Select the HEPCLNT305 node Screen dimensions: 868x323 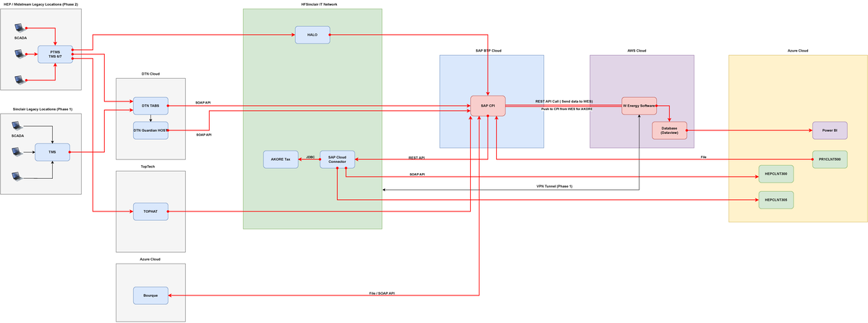776,200
